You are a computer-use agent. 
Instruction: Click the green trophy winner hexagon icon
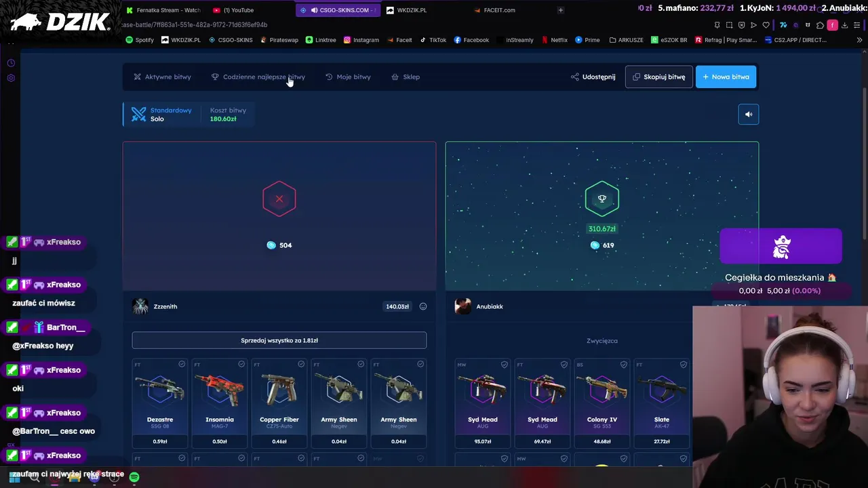pos(602,199)
